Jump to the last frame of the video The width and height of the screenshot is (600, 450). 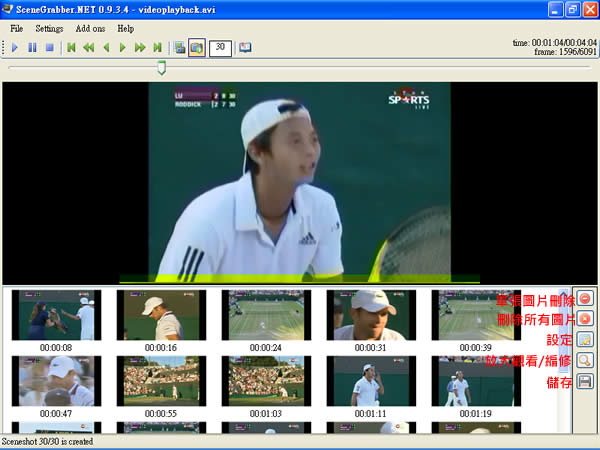[x=158, y=47]
